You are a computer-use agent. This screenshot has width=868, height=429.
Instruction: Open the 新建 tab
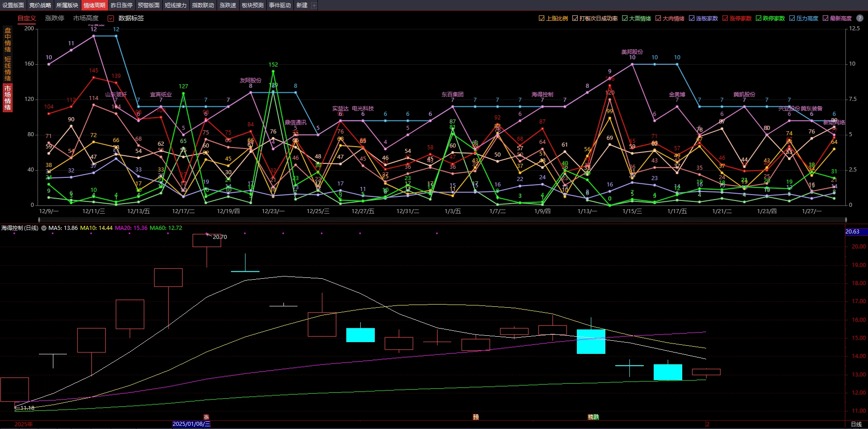point(302,5)
